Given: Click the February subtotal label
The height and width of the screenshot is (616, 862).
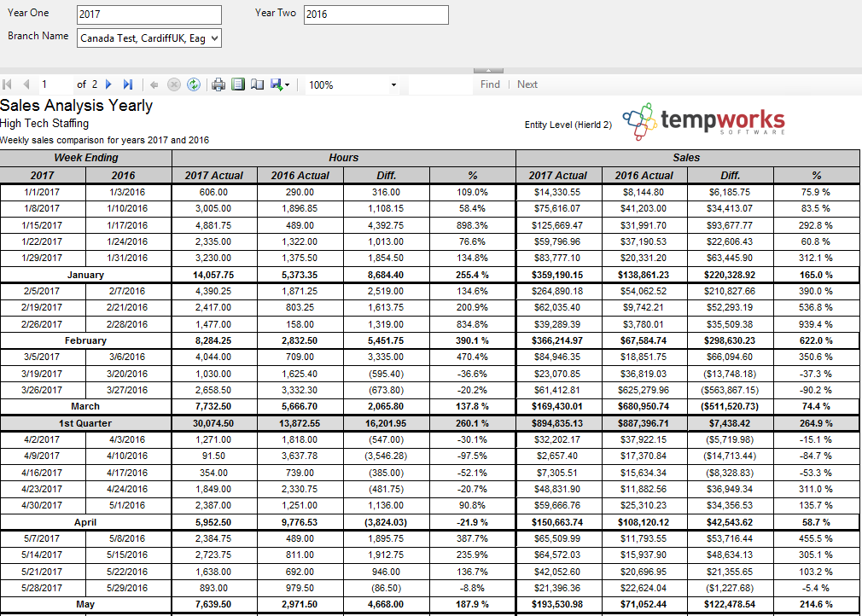Looking at the screenshot, I should (85, 340).
